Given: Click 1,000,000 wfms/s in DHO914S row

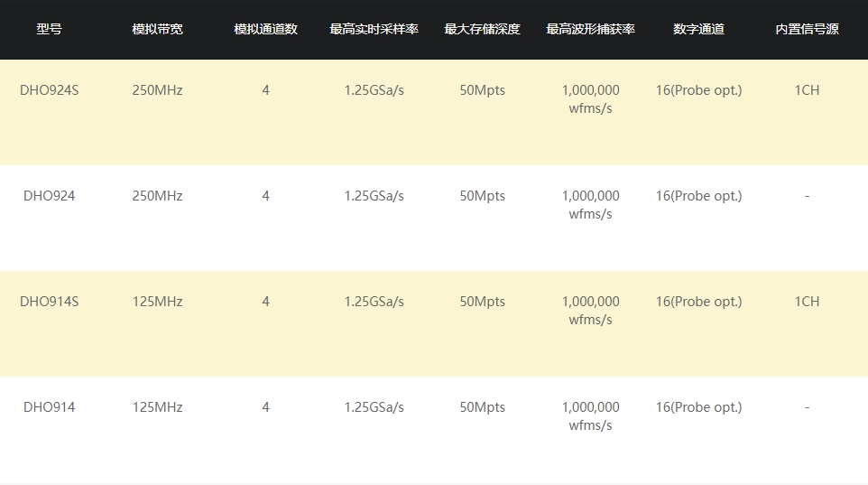Looking at the screenshot, I should click(591, 311).
